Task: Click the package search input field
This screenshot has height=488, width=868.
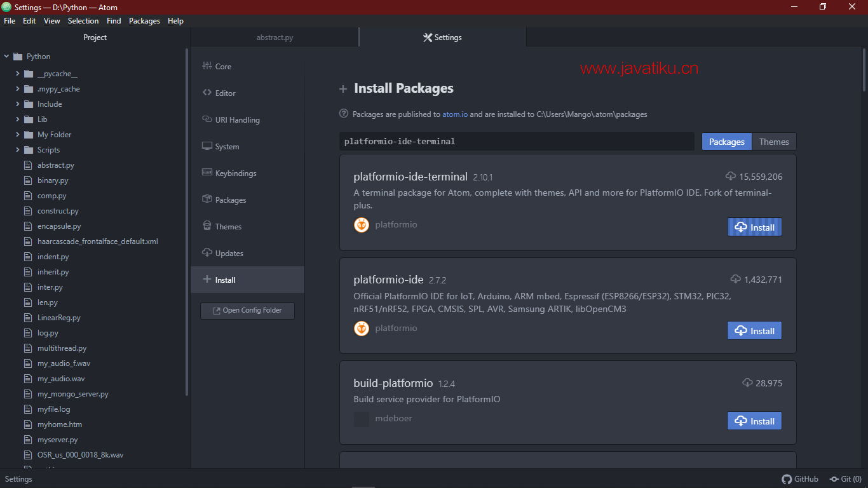Action: pyautogui.click(x=517, y=142)
